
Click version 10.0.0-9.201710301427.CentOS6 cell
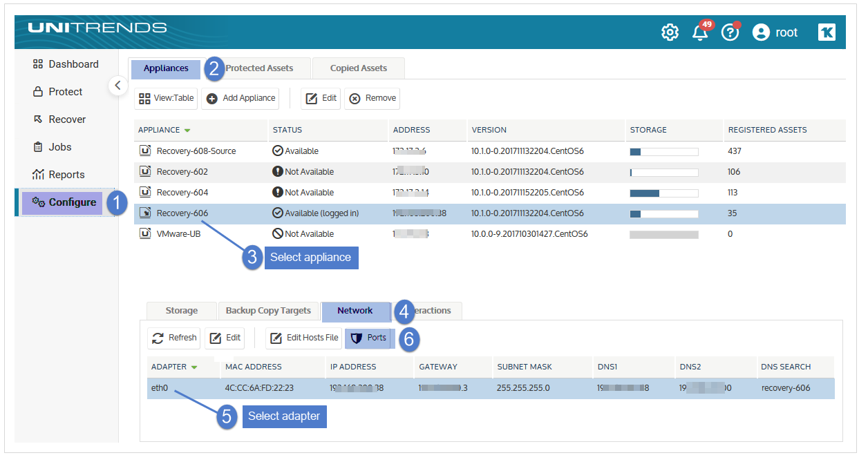click(529, 234)
